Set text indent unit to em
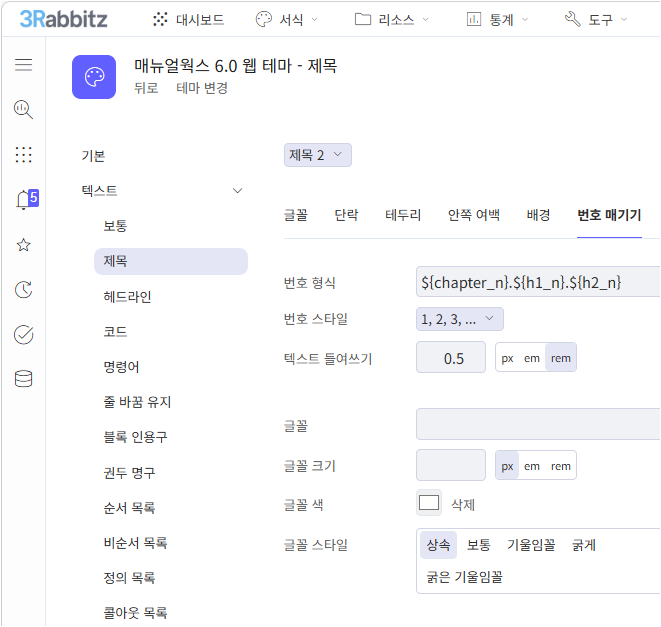 pos(532,358)
